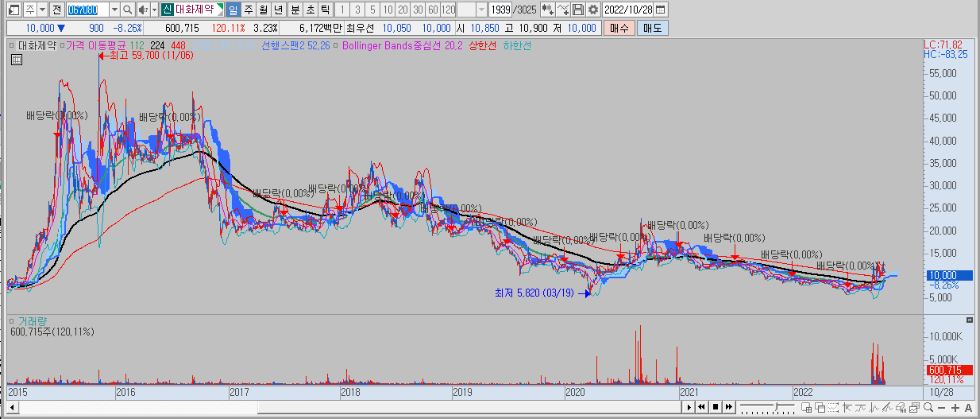Select the 주 weekly period tab

249,10
